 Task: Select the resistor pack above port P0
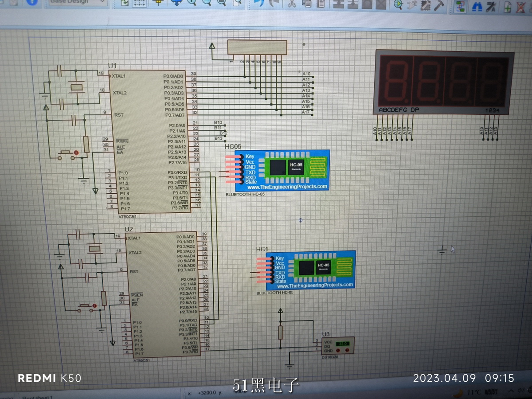pyautogui.click(x=257, y=47)
